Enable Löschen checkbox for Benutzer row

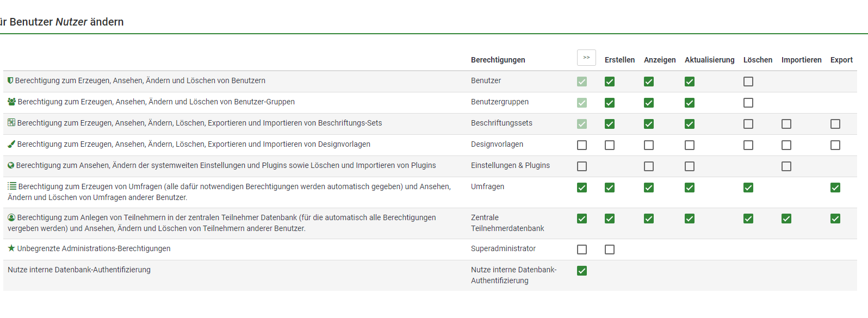pyautogui.click(x=748, y=82)
